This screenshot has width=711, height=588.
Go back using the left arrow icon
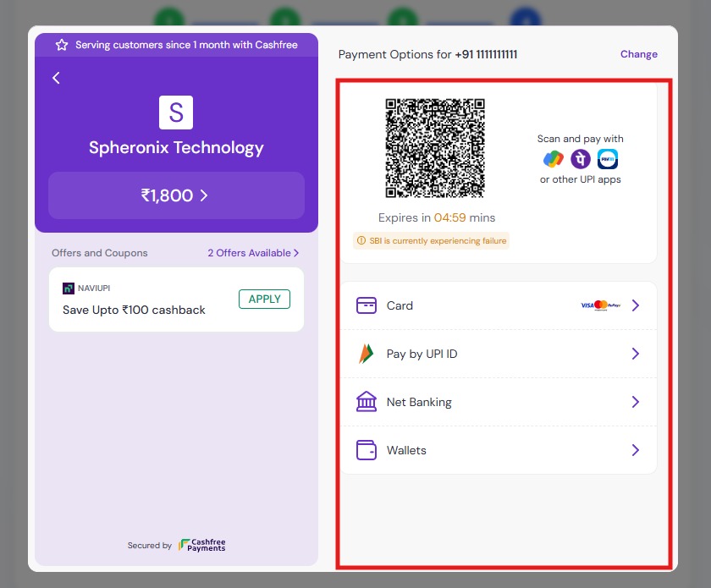click(56, 78)
